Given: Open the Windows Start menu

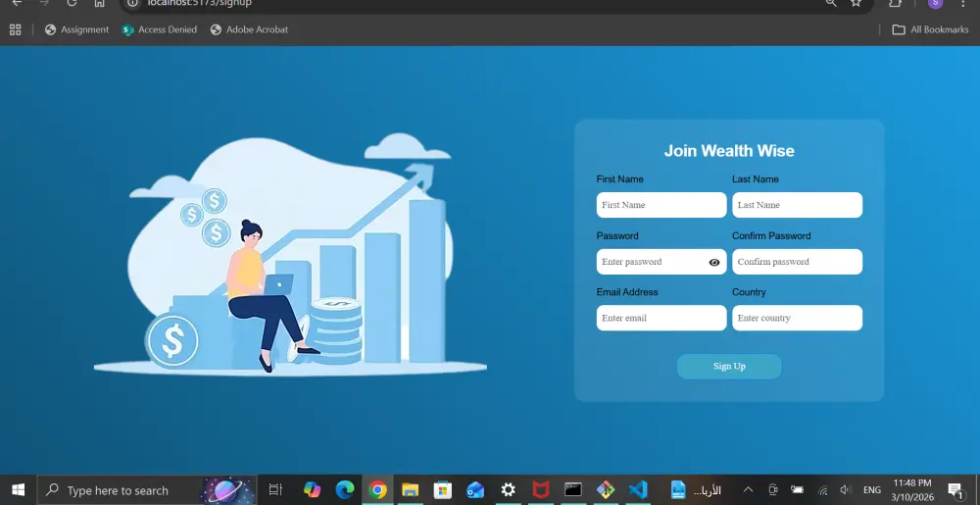Looking at the screenshot, I should 18,490.
